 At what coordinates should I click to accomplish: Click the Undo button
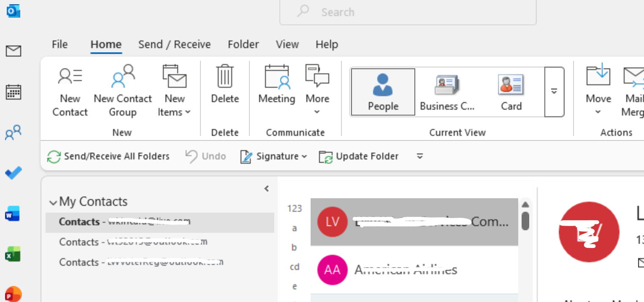click(206, 156)
